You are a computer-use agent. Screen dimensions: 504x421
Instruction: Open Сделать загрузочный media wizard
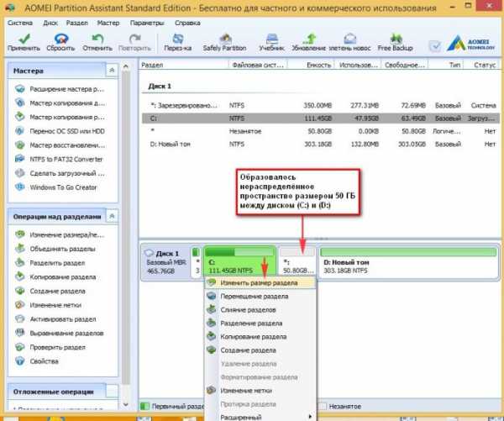point(60,173)
